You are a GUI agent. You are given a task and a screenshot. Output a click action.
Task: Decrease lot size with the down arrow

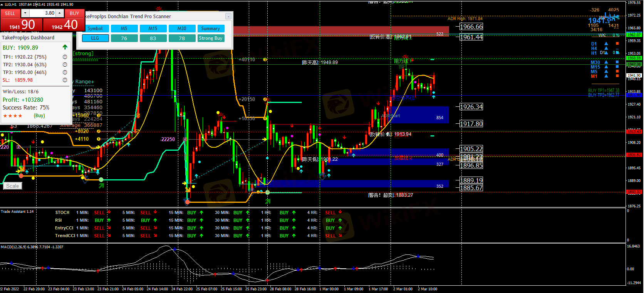pos(25,13)
